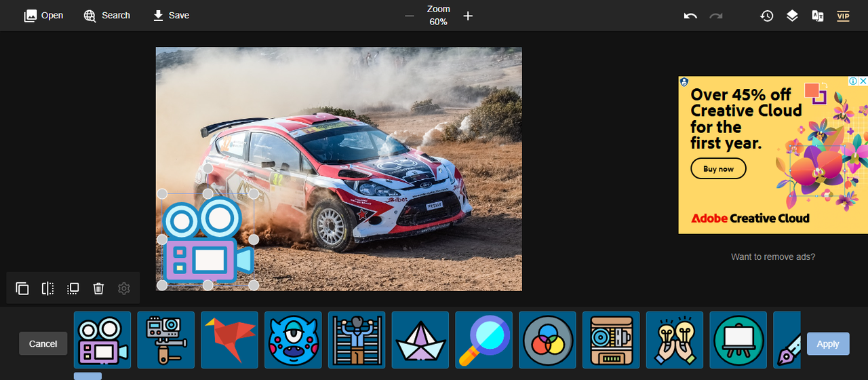This screenshot has width=868, height=380.
Task: Choose the paper boat sticker
Action: 420,340
